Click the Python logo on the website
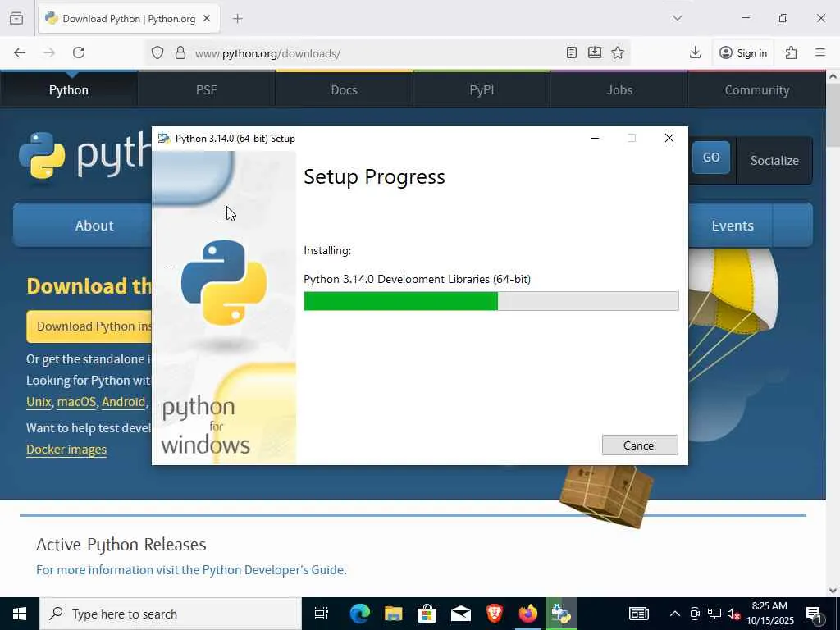 pos(84,155)
